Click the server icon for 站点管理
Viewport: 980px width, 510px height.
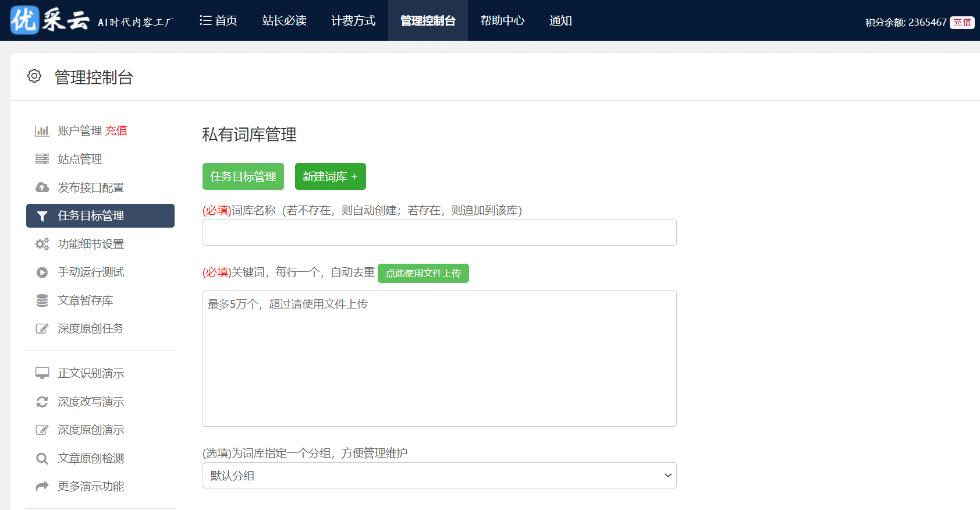click(x=42, y=159)
